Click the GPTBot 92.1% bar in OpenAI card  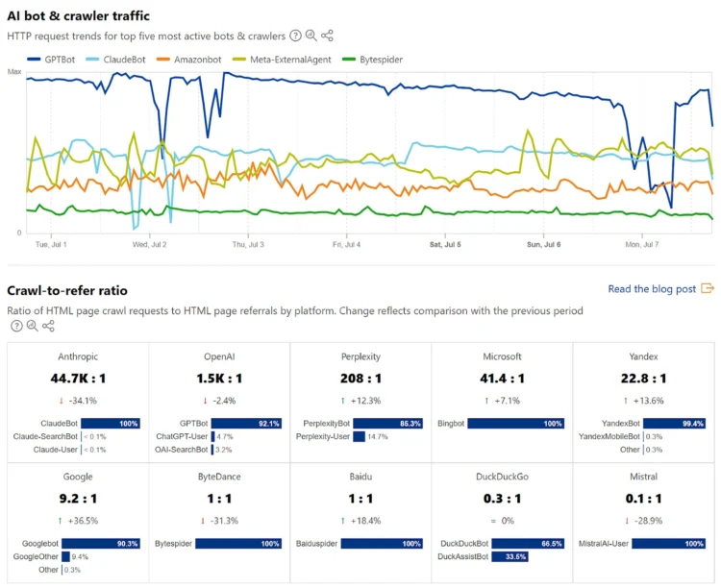(246, 423)
